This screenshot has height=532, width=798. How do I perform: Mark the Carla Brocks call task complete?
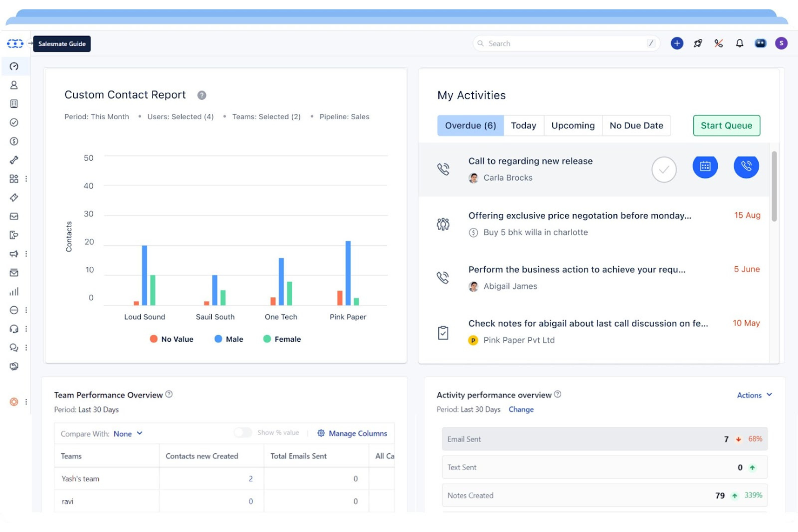coord(664,169)
